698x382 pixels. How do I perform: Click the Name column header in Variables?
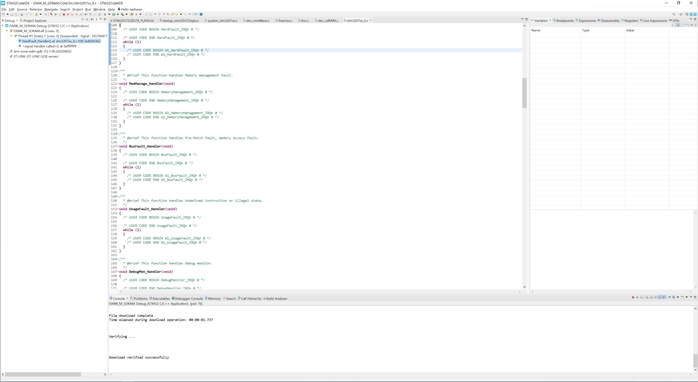click(555, 30)
